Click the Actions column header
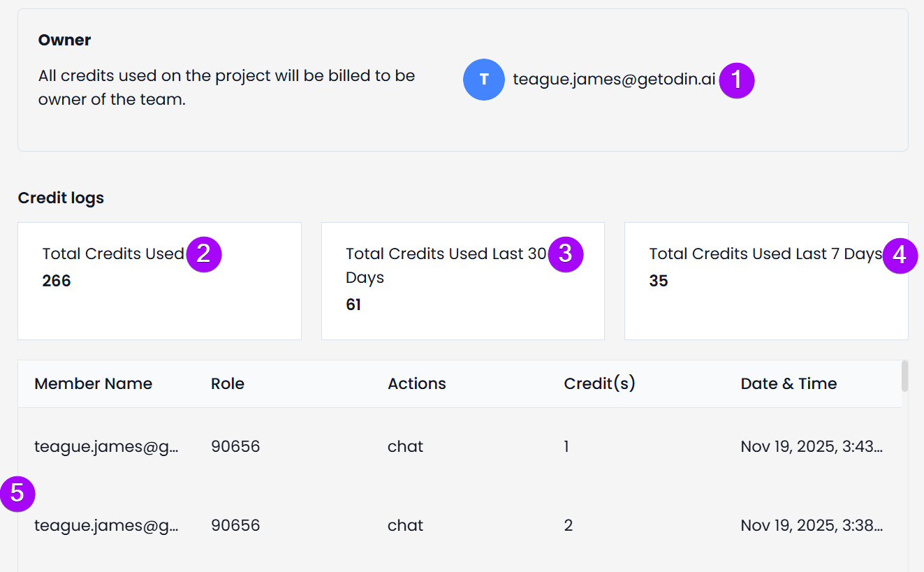 (x=417, y=383)
